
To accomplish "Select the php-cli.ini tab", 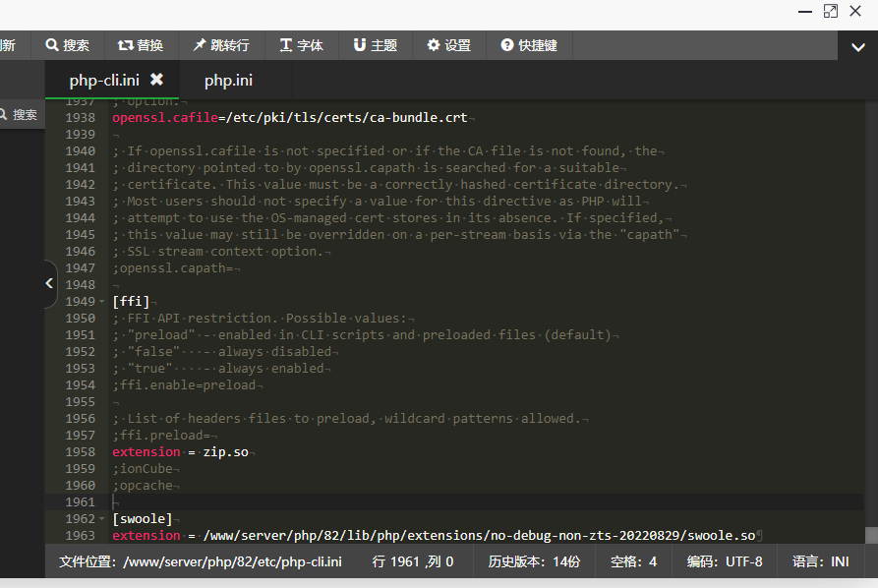I will pos(104,80).
